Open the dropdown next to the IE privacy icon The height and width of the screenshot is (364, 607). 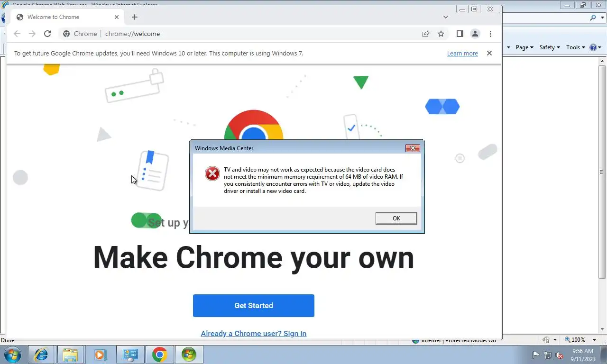(x=555, y=340)
